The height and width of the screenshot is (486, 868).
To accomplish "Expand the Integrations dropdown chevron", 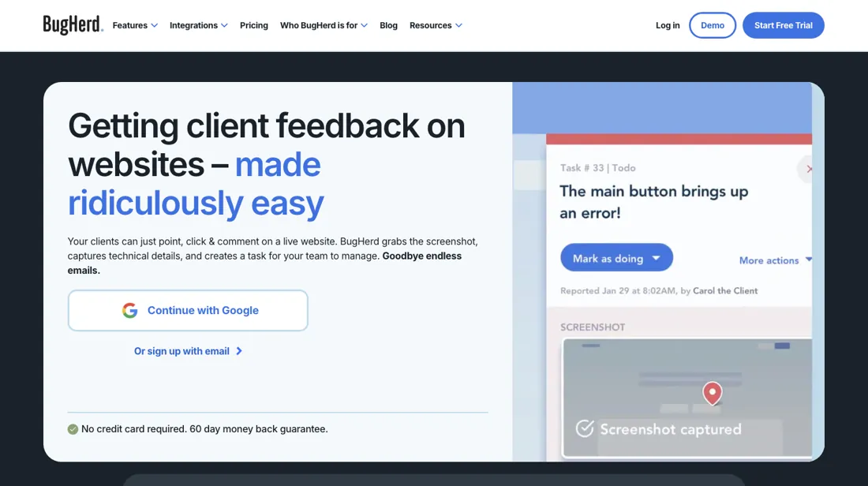I will pos(224,25).
